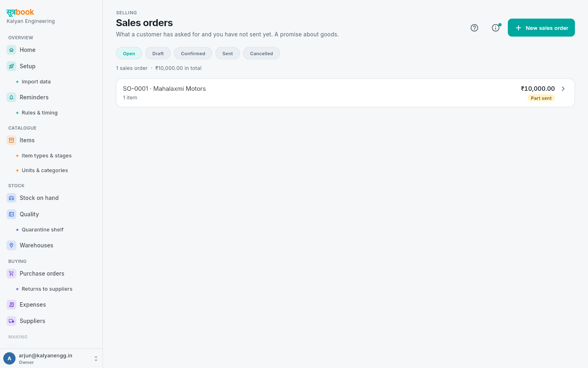This screenshot has width=588, height=368.
Task: Click the Items box icon
Action: point(11,140)
